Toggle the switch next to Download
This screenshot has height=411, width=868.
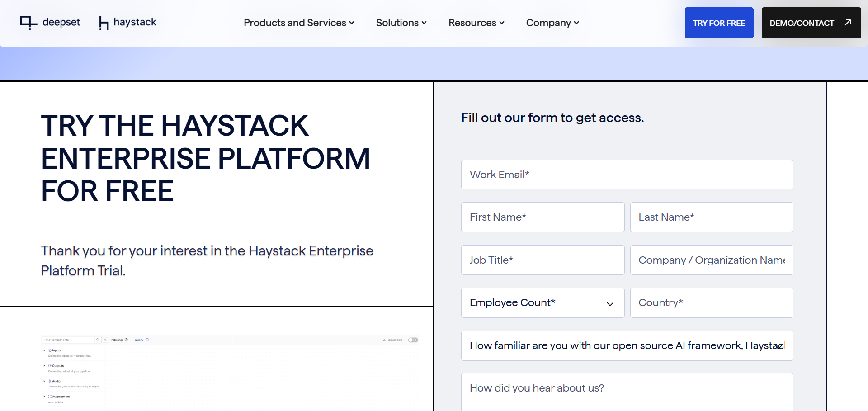413,340
